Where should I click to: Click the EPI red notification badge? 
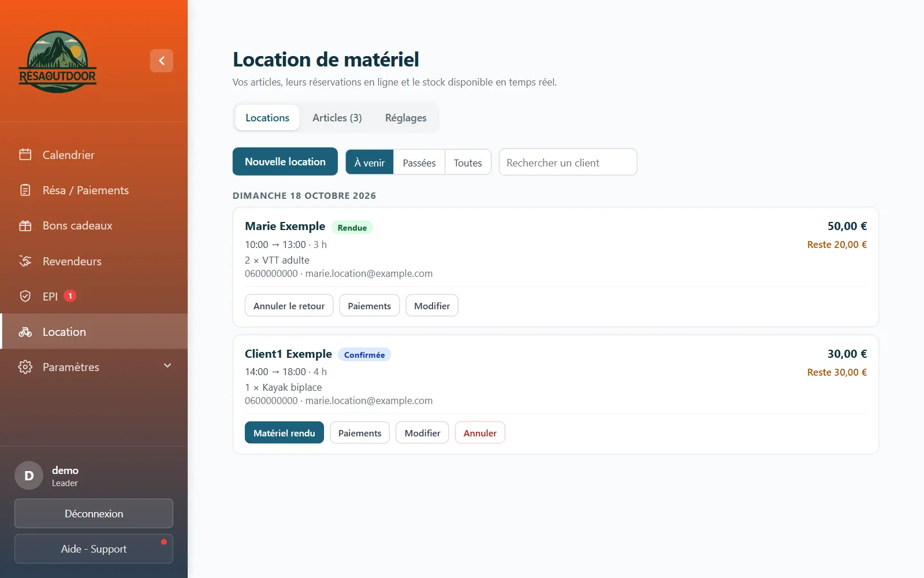(x=70, y=296)
